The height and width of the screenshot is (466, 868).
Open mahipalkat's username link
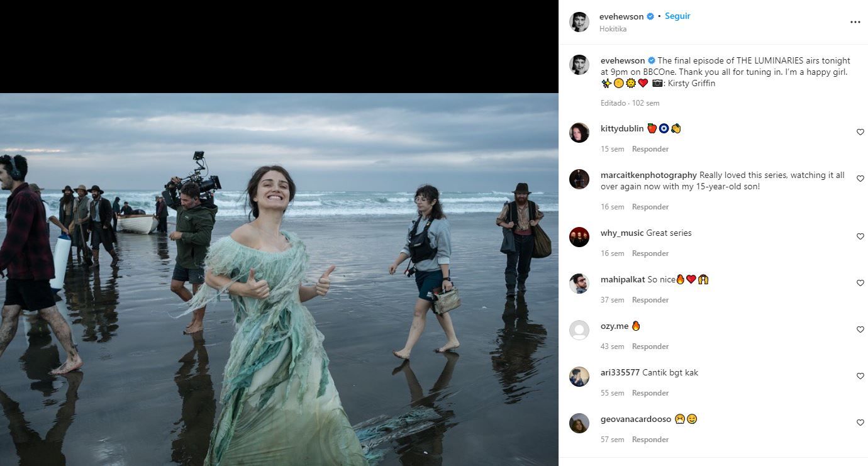[x=623, y=279]
